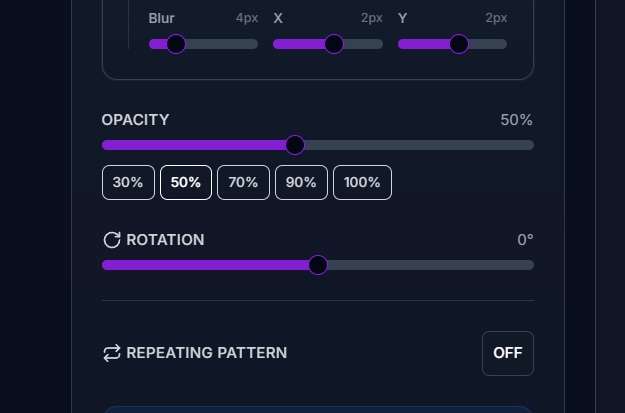Apply the 100% opacity preset
Viewport: 625px width, 413px height.
tap(362, 183)
